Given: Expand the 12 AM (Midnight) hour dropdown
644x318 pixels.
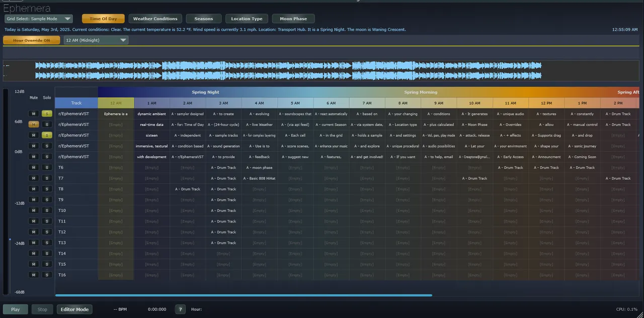Looking at the screenshot, I should (x=96, y=40).
